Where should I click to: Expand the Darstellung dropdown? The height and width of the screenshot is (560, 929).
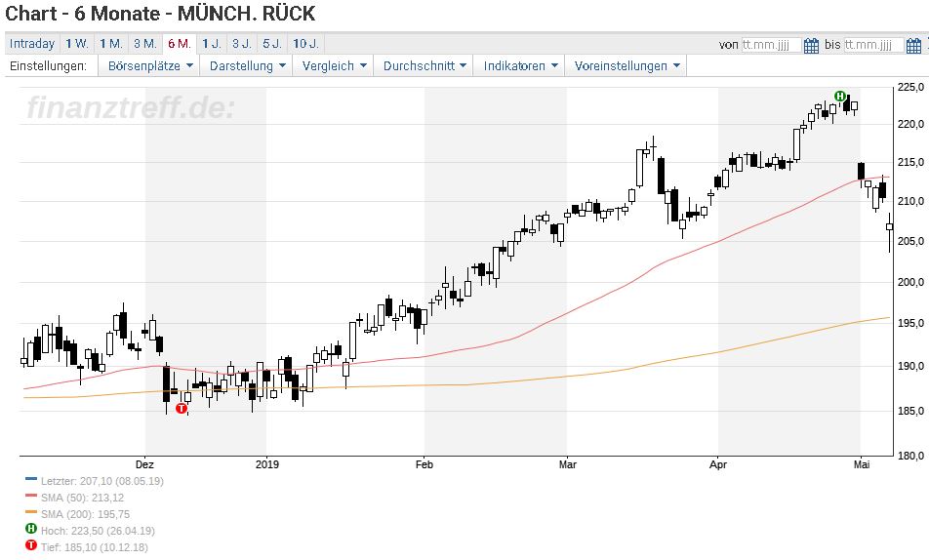pos(248,65)
